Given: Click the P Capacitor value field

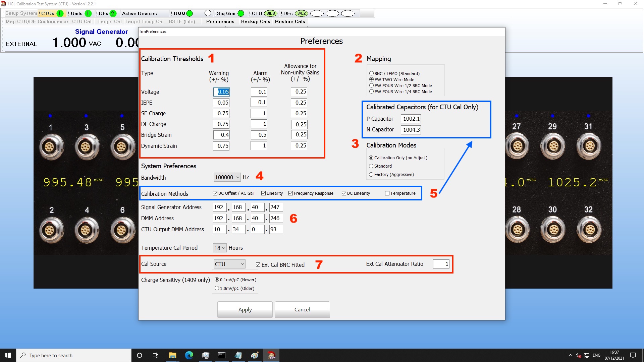Looking at the screenshot, I should tap(411, 118).
